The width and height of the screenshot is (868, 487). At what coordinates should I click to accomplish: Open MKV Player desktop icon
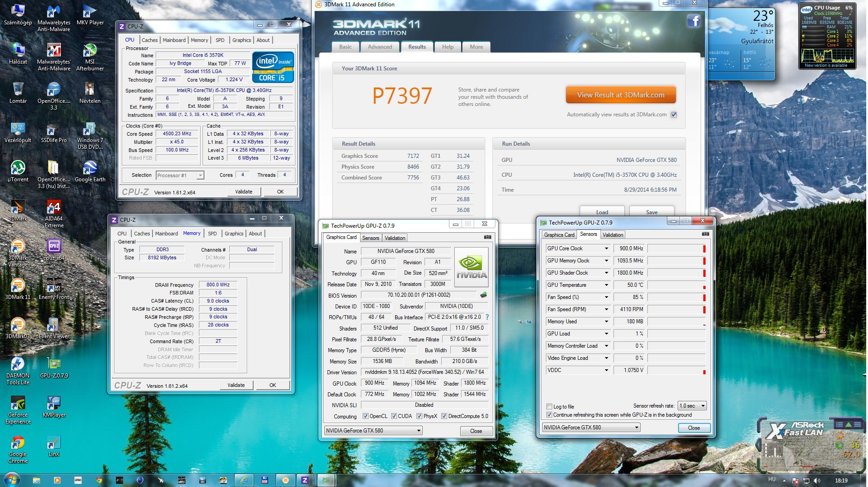(90, 14)
